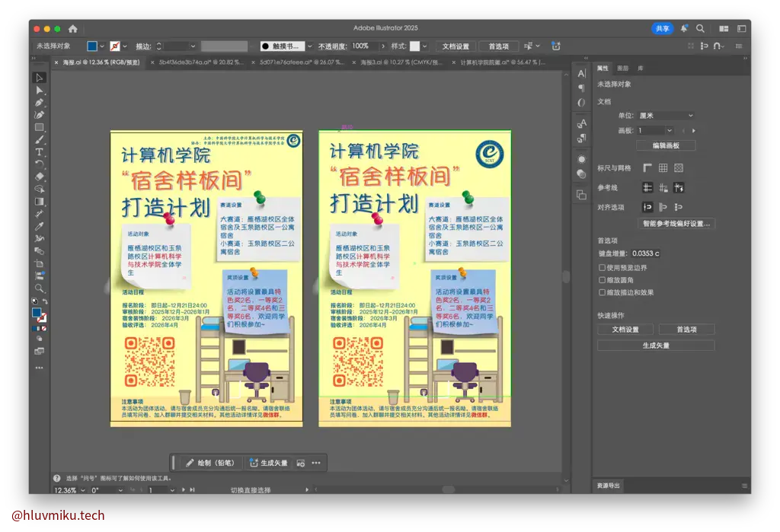Screen dimensions: 780x532
Task: Activate the Type tool
Action: tap(40, 153)
